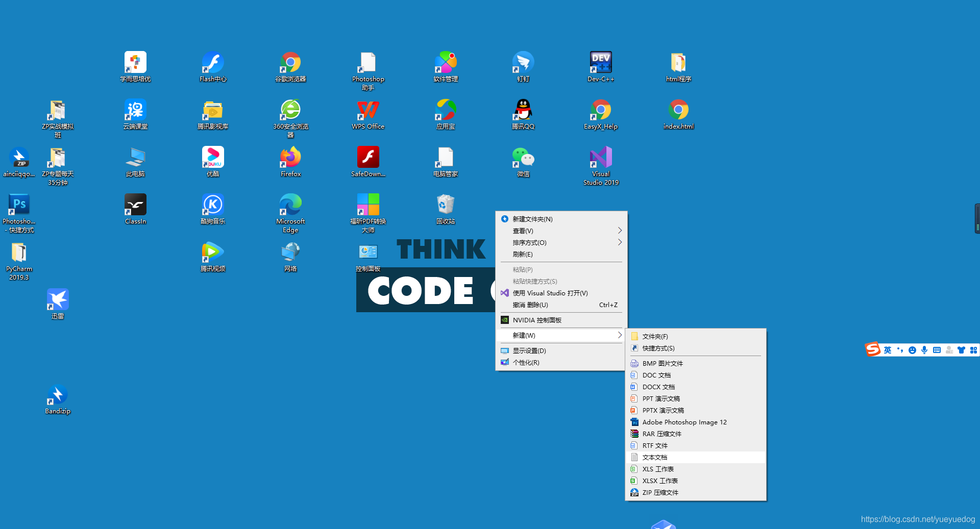Select the 云端课堂 desktop icon
Viewport: 980px width, 529px height.
135,114
